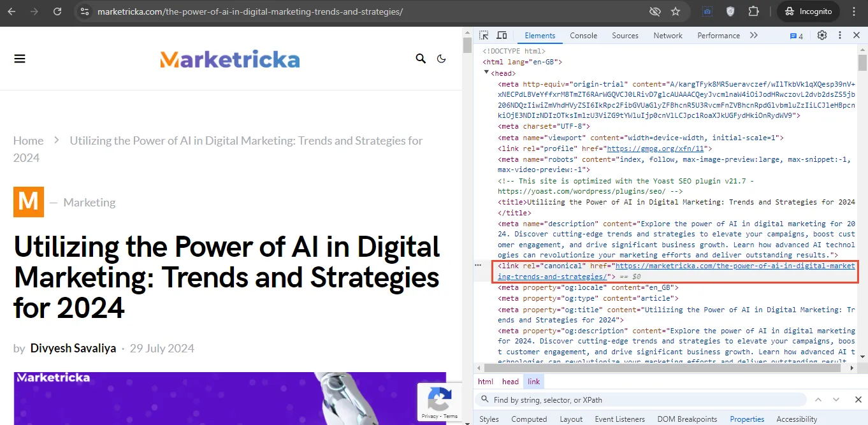
Task: Switch to the Console tab
Action: (x=583, y=36)
